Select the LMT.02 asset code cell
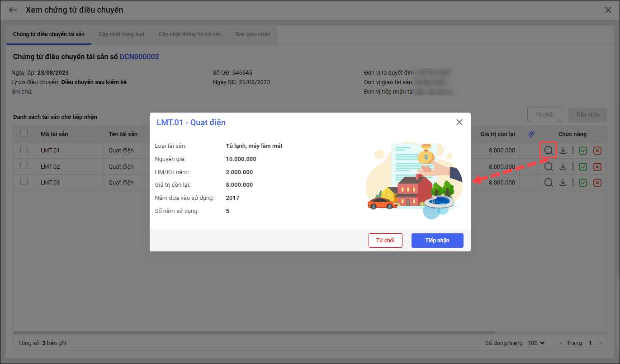 [50, 167]
